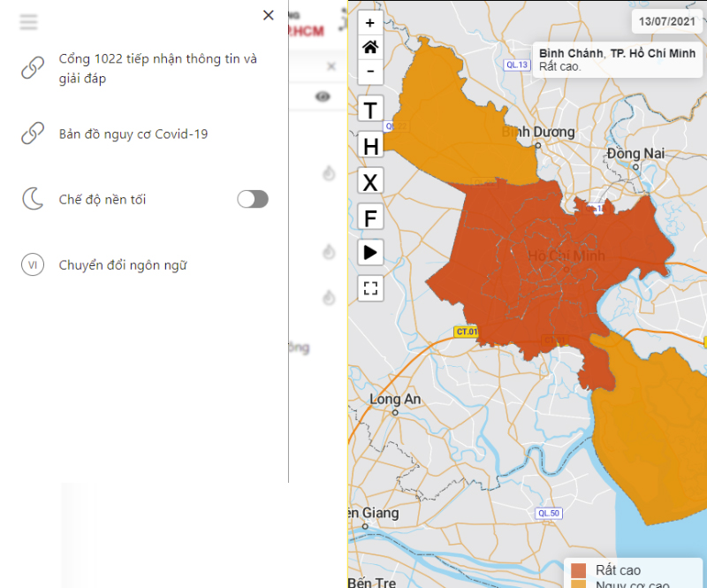The height and width of the screenshot is (588, 707).
Task: Click a water drop icon on the panel
Action: 328,174
